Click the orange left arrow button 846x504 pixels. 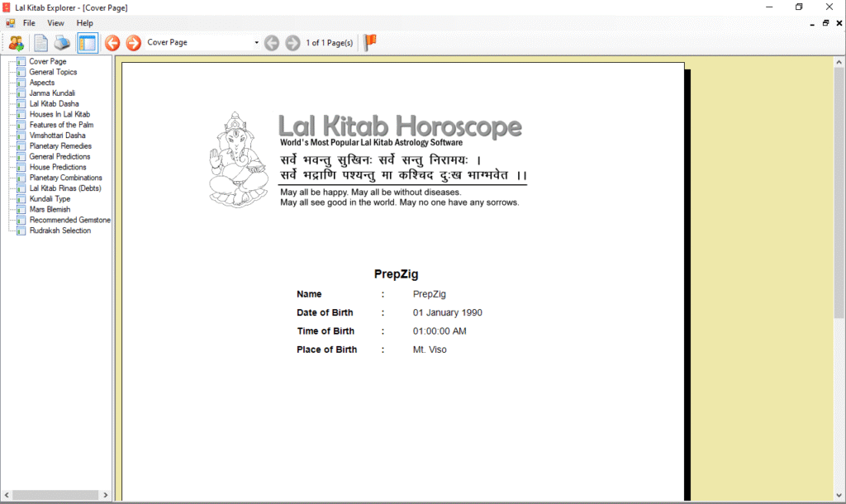(x=112, y=43)
